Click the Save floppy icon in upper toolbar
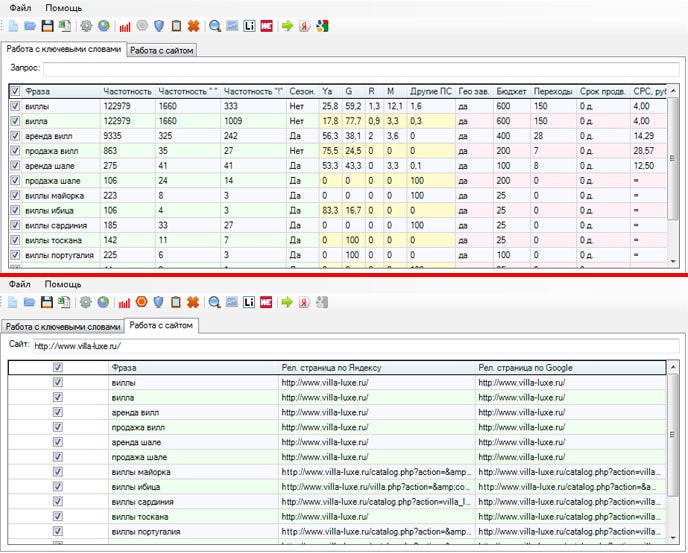688x553 pixels. 47,25
